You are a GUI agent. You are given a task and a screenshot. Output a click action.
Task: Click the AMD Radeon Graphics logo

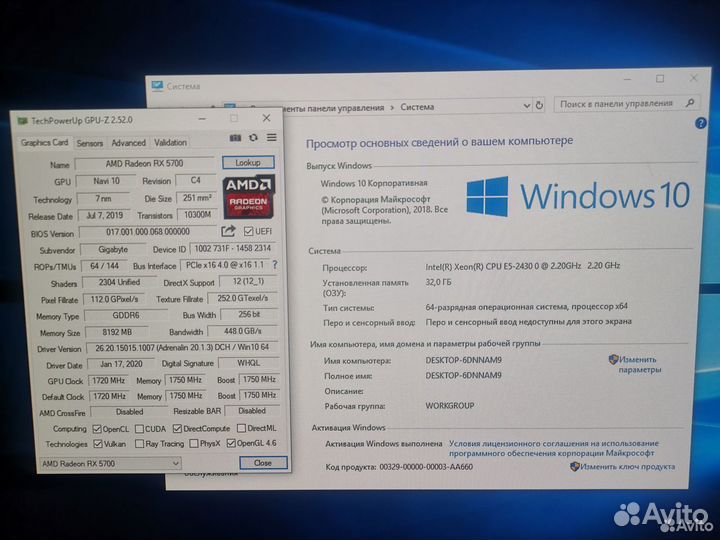pos(248,197)
